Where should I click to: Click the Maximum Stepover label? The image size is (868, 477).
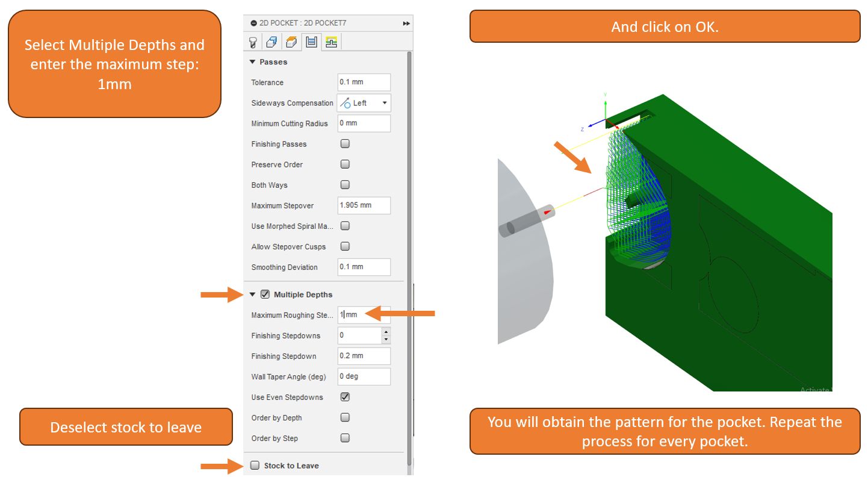(282, 205)
